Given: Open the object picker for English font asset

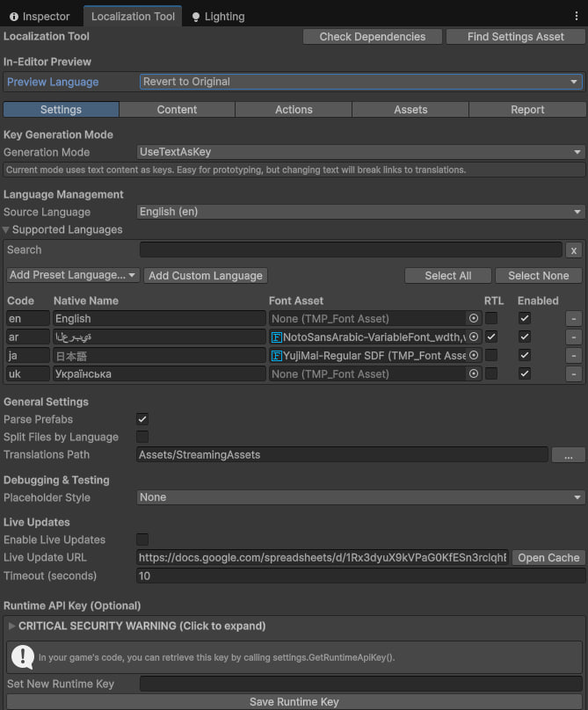Looking at the screenshot, I should coord(474,318).
